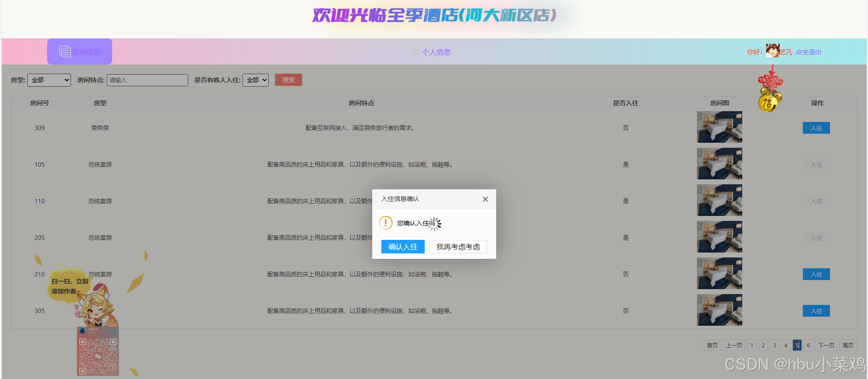Image resolution: width=868 pixels, height=379 pixels.
Task: Click the QR code image
Action: [x=98, y=351]
